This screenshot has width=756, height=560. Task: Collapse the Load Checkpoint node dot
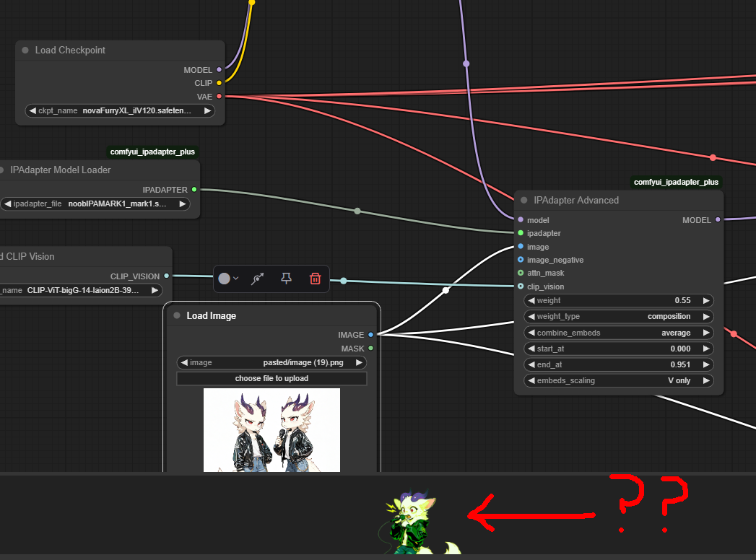[25, 50]
